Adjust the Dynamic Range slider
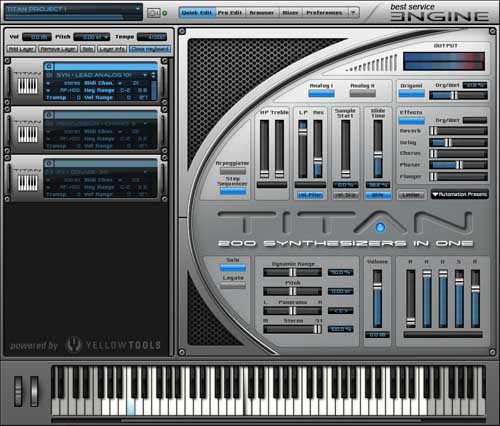 tap(293, 273)
